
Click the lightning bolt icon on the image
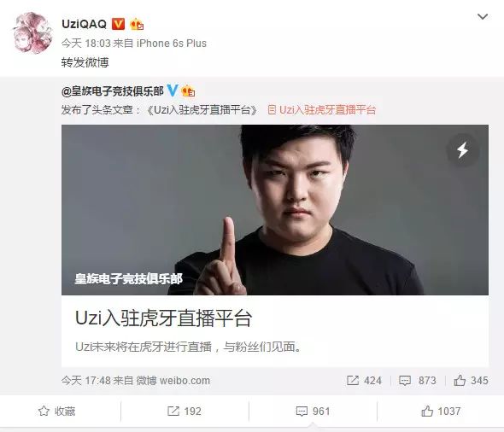click(x=462, y=149)
